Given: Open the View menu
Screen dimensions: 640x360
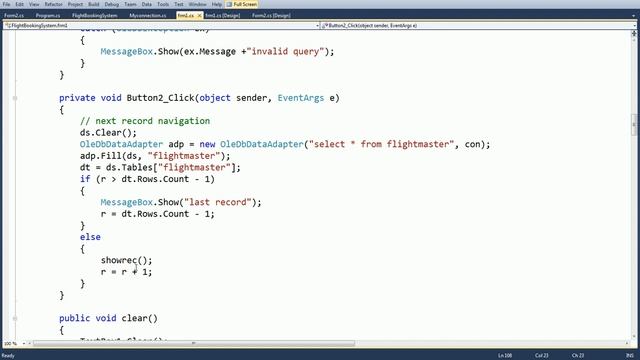Looking at the screenshot, I should (x=34, y=4).
